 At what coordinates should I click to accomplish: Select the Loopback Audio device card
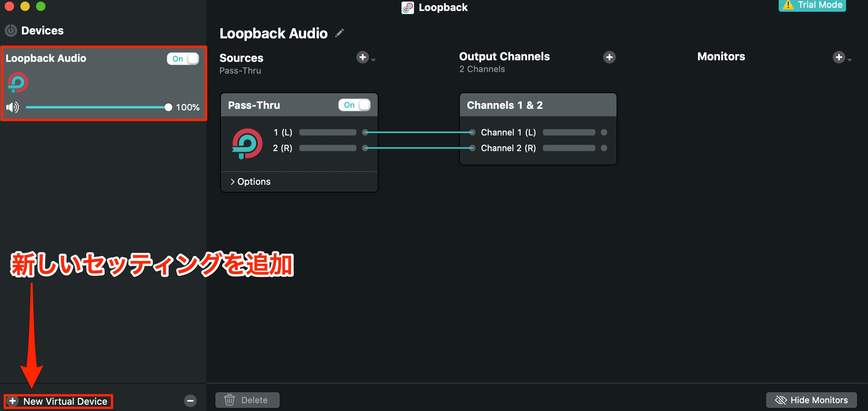tap(104, 83)
